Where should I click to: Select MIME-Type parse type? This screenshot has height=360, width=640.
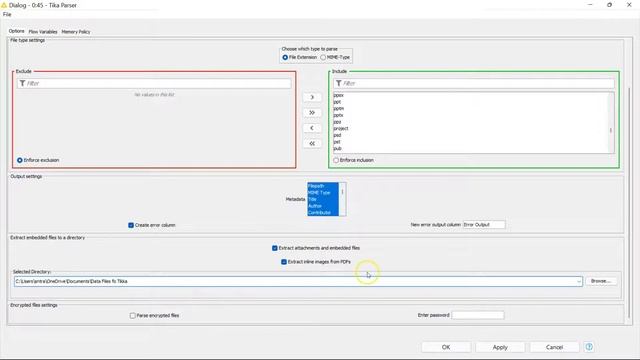323,58
